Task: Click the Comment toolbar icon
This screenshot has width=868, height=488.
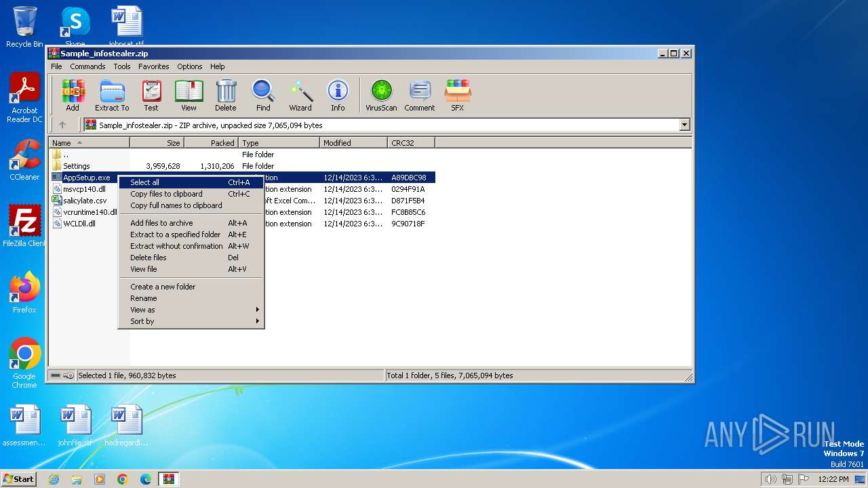Action: point(420,95)
